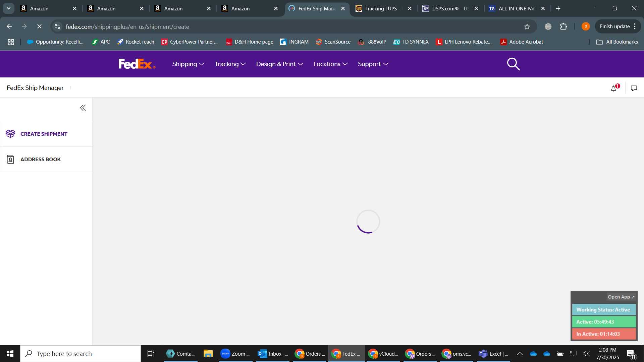Close the FedEx Ship Manager tab
The image size is (644, 362).
pyautogui.click(x=343, y=8)
